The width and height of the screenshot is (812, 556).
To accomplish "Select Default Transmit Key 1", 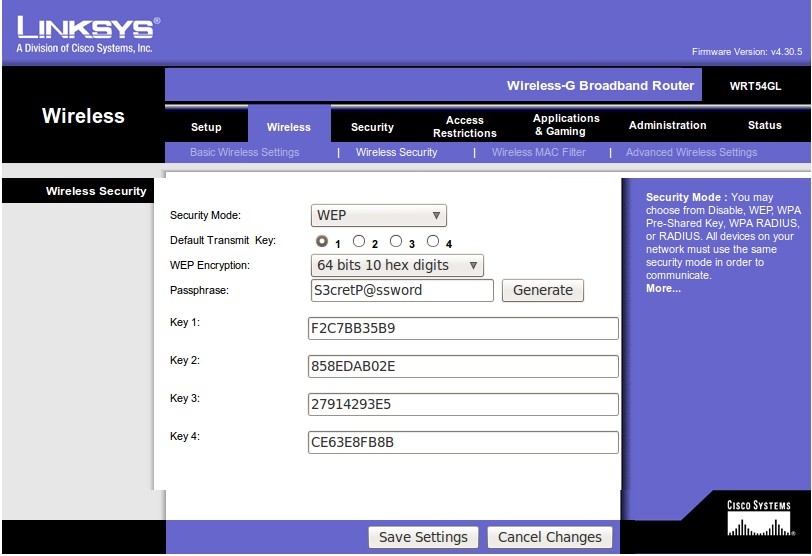I will 322,241.
